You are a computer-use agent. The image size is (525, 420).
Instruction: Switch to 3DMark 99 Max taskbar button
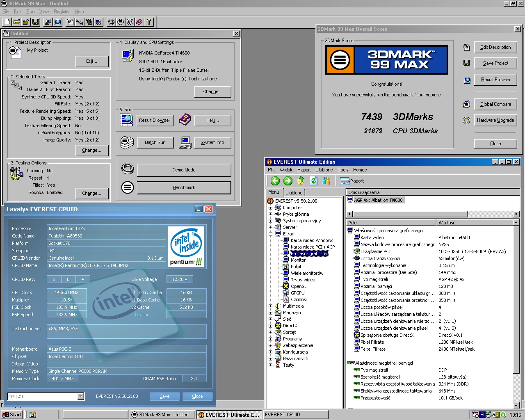[162, 415]
